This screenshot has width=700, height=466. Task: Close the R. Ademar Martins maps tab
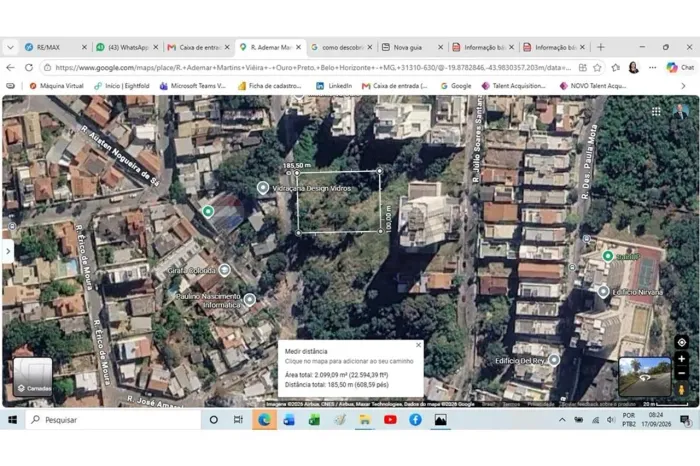pyautogui.click(x=298, y=47)
